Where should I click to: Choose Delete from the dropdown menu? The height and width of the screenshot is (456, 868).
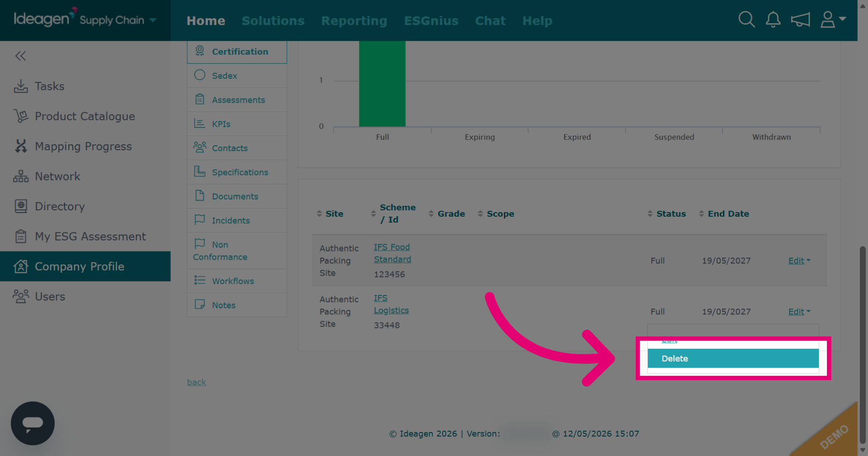pyautogui.click(x=733, y=358)
